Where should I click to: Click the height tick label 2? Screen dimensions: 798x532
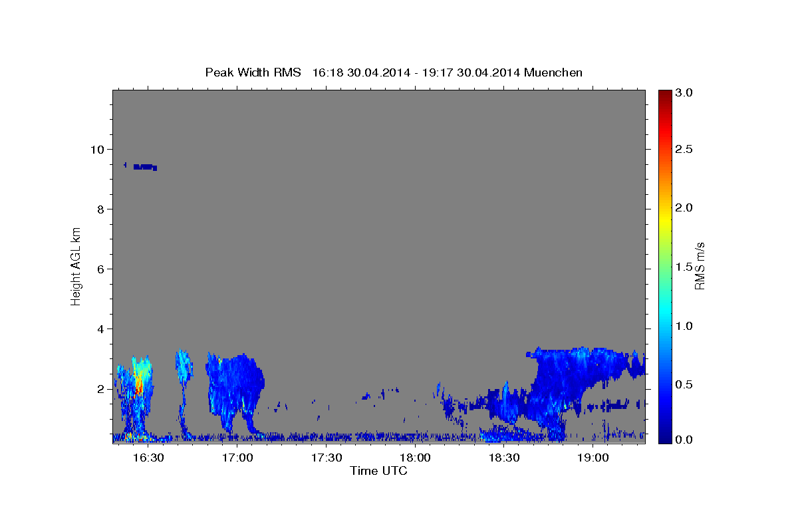tap(102, 388)
